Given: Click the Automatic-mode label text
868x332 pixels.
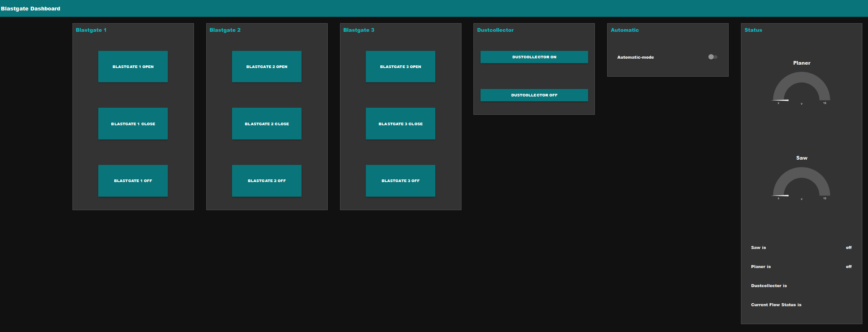Looking at the screenshot, I should click(x=636, y=57).
